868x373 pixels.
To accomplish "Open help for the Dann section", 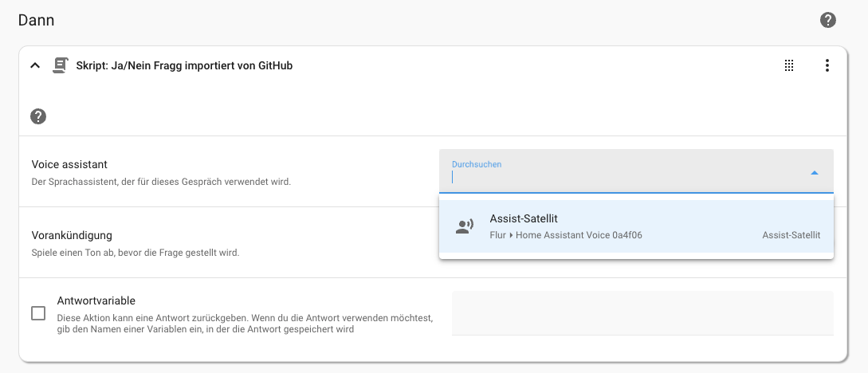I will [x=827, y=21].
